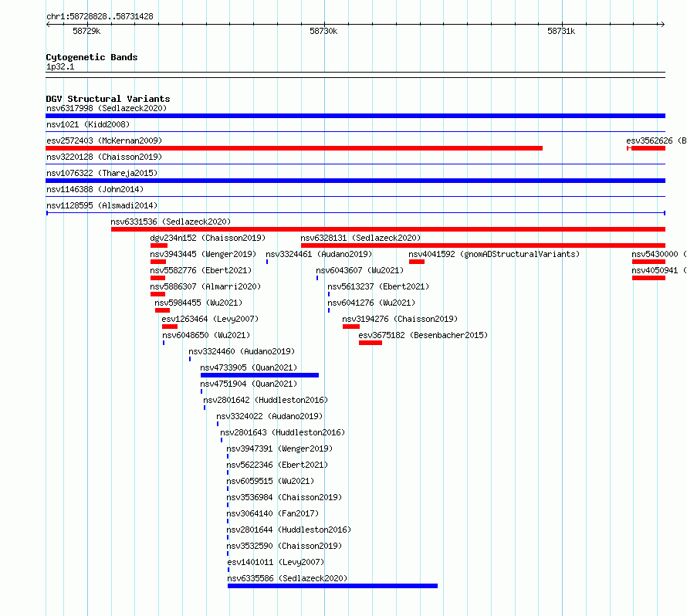Click nsv6328131 (Sedlazeck2020) label
Viewport: 687px width, 616px height.
pos(360,238)
